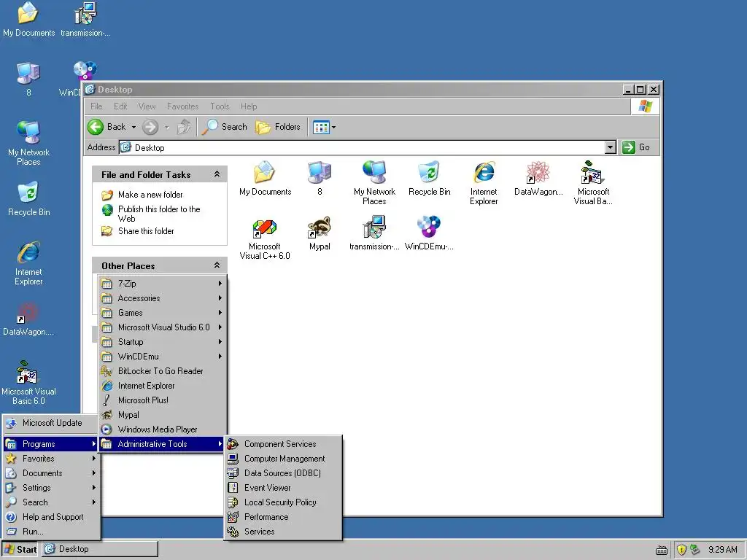Open Event Viewer menu entry
Screen dimensions: 747x560
(x=283, y=488)
